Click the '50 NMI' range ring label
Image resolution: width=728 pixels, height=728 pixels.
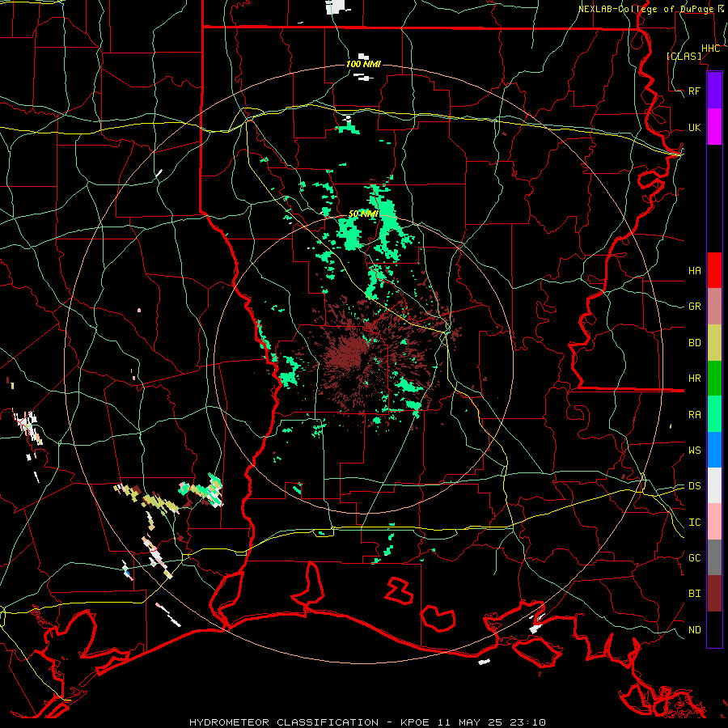click(363, 214)
